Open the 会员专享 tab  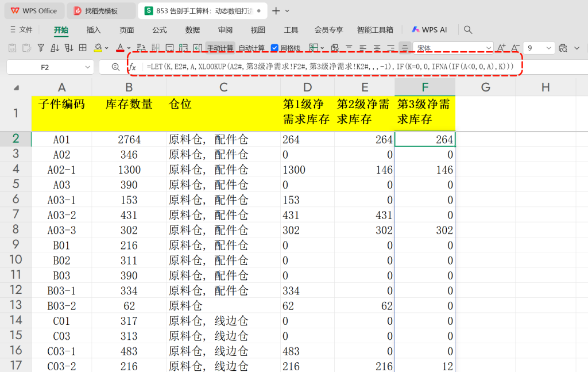[x=329, y=30]
